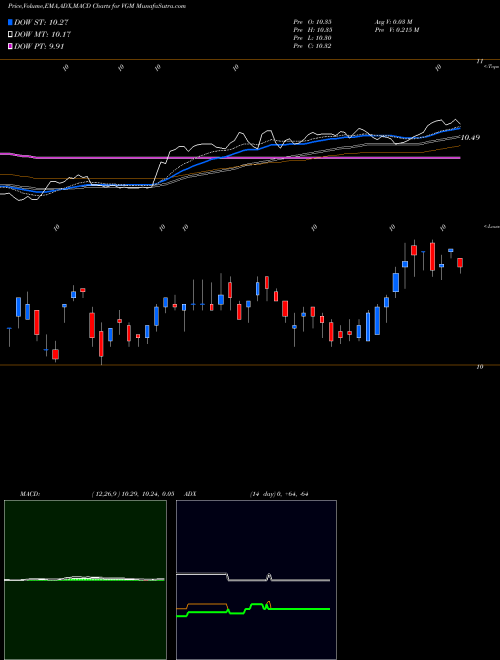Screen dimensions: 500x660
Task: Click the 'Avg V: 0.03 M' volume text
Action: (x=393, y=22)
